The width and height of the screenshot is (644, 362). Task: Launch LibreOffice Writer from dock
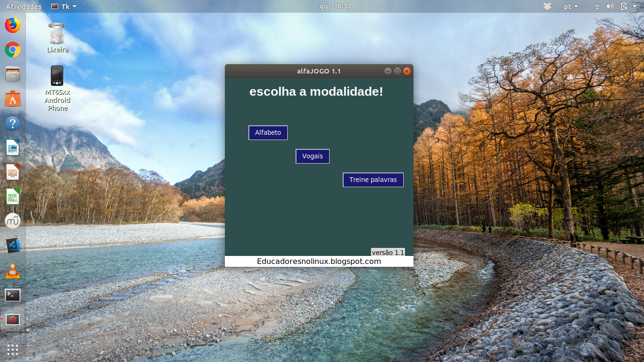(13, 148)
